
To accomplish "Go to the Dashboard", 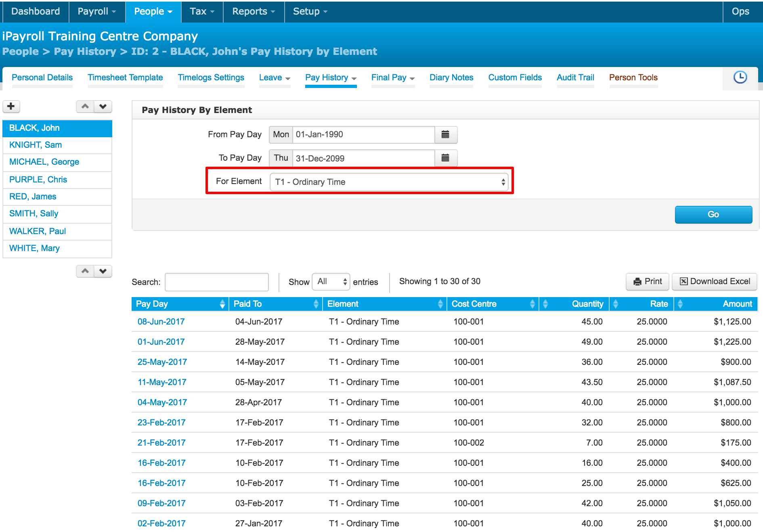I will pos(36,11).
